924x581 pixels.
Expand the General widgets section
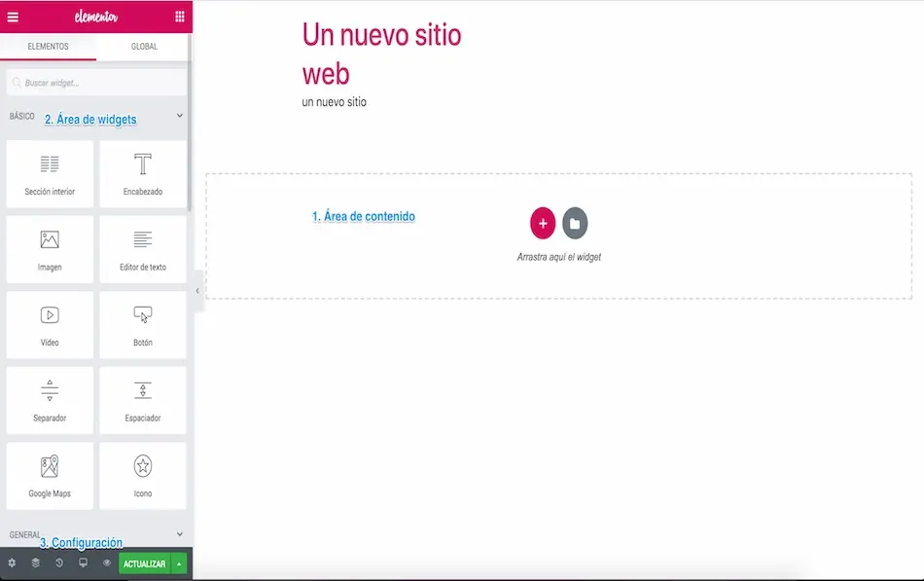(x=180, y=534)
